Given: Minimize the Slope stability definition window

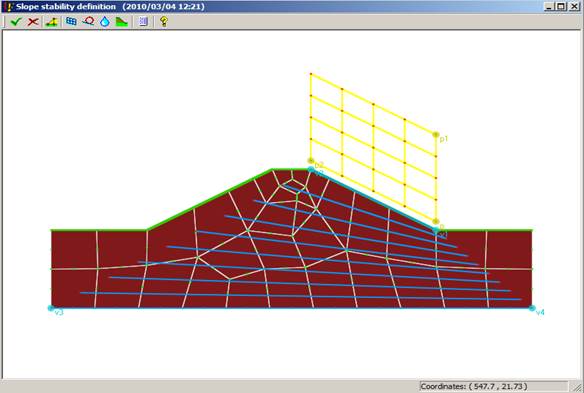Looking at the screenshot, I should click(550, 6).
